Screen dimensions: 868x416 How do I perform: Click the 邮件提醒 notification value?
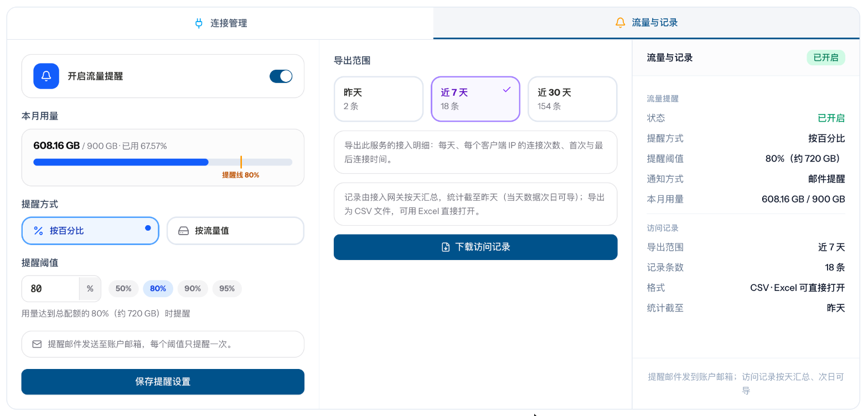826,179
